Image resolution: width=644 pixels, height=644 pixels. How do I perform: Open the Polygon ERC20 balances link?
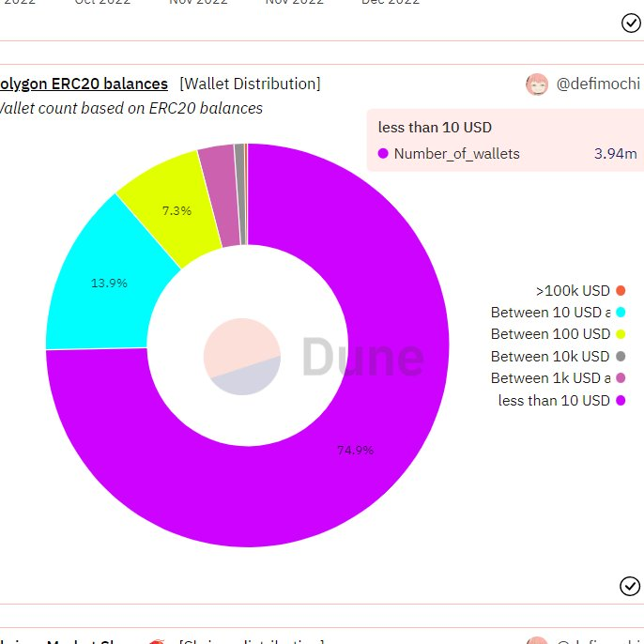click(x=84, y=84)
